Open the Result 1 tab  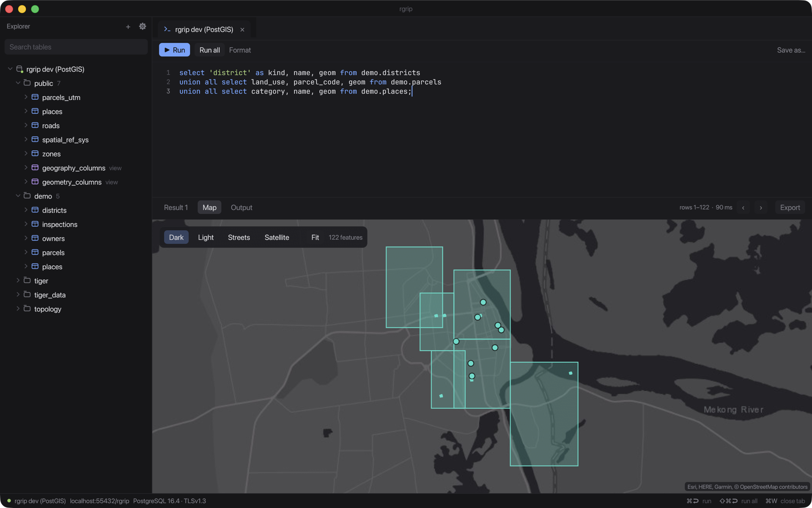click(x=176, y=207)
